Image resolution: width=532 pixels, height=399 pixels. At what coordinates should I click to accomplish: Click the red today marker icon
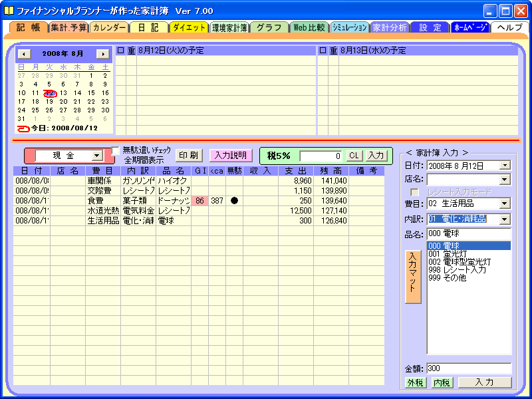[23, 128]
